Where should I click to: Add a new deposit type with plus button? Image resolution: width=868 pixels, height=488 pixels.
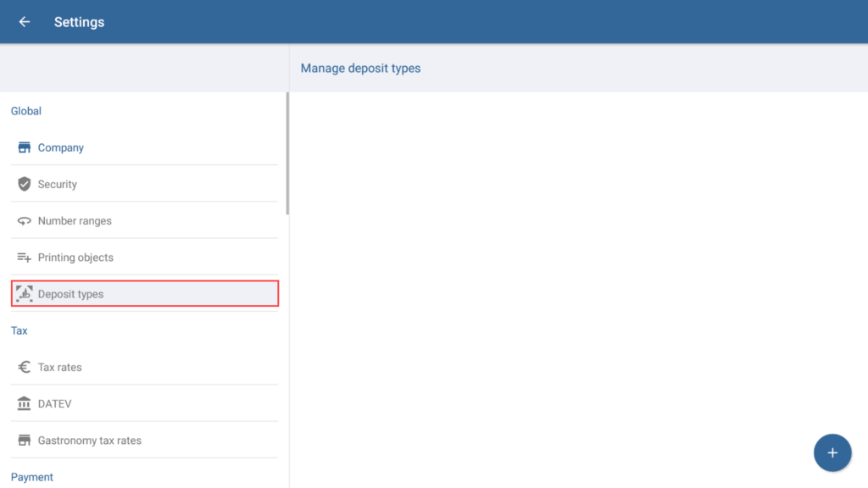click(832, 452)
